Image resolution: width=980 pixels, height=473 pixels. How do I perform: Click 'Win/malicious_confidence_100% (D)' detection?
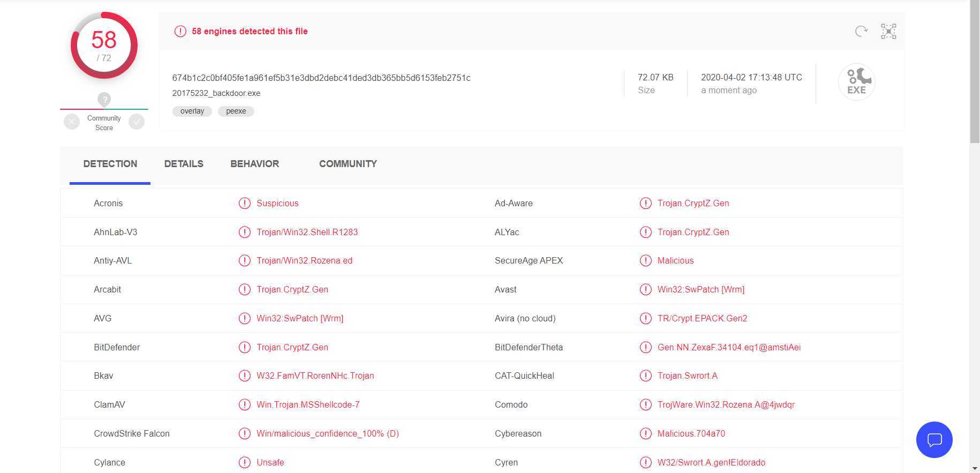[328, 433]
